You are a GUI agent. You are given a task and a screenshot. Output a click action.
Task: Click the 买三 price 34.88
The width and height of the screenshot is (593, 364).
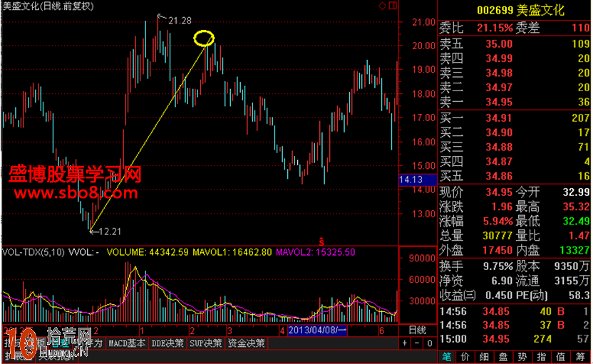(x=499, y=147)
